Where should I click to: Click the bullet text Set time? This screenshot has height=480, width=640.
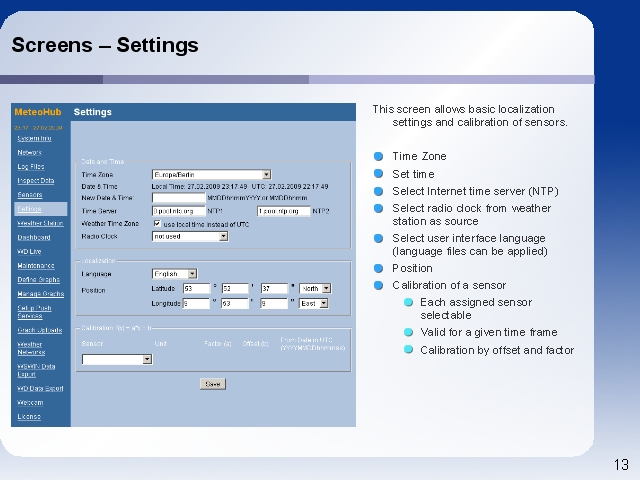(x=413, y=174)
